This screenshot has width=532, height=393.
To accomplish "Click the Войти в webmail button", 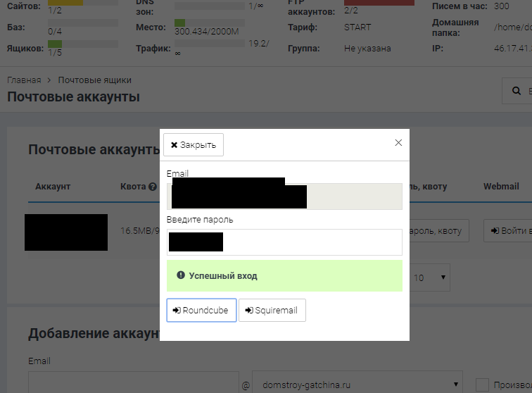I will 507,231.
